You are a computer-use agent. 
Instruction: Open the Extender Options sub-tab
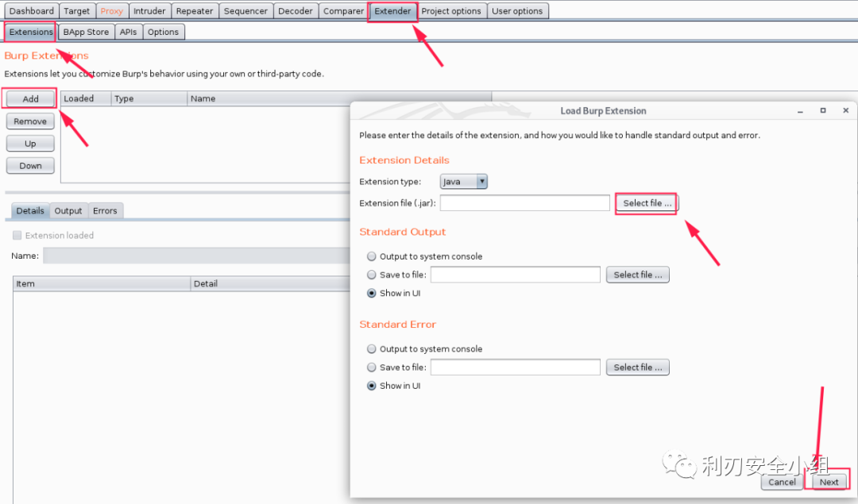pos(163,32)
